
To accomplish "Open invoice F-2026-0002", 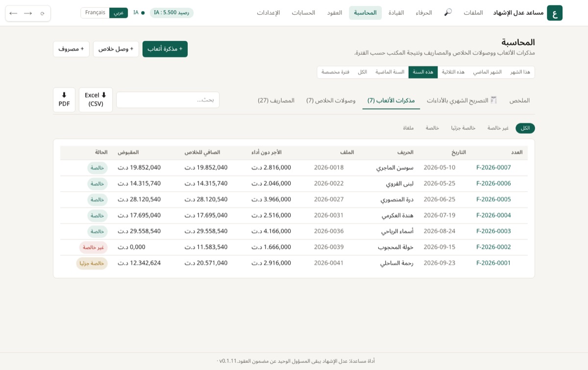I will [493, 247].
